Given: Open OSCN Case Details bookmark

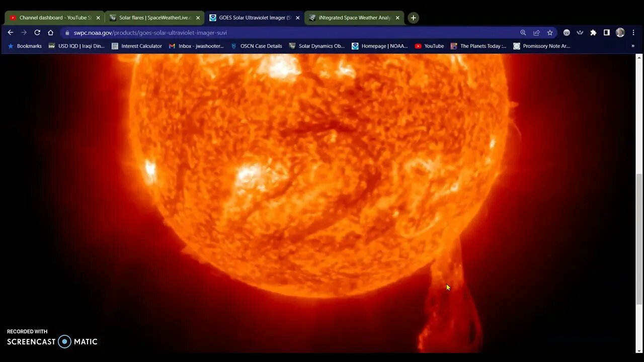Looking at the screenshot, I should coord(256,46).
